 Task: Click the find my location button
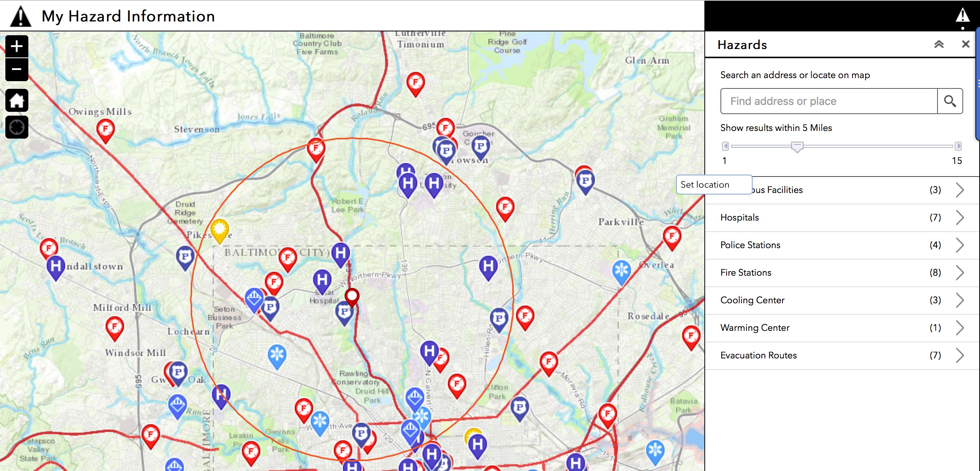(x=16, y=127)
